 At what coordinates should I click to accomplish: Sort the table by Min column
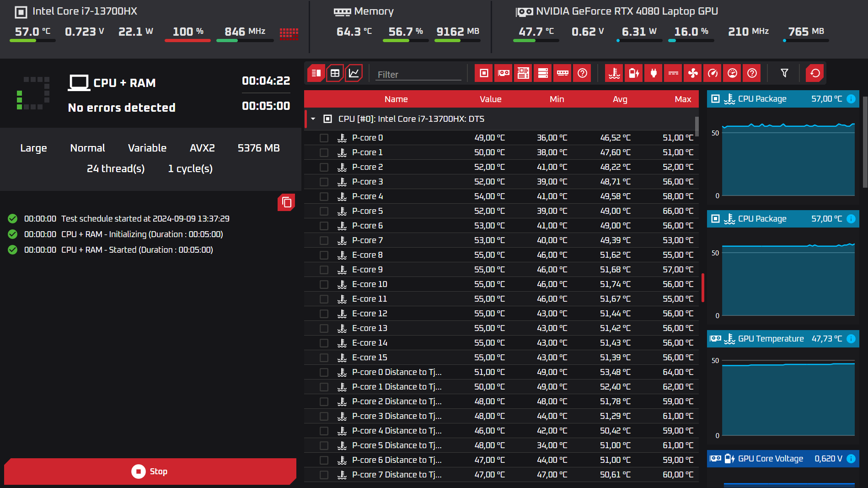(x=557, y=99)
